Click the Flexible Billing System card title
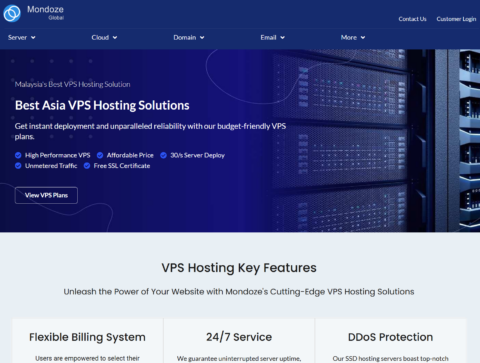 tap(87, 337)
